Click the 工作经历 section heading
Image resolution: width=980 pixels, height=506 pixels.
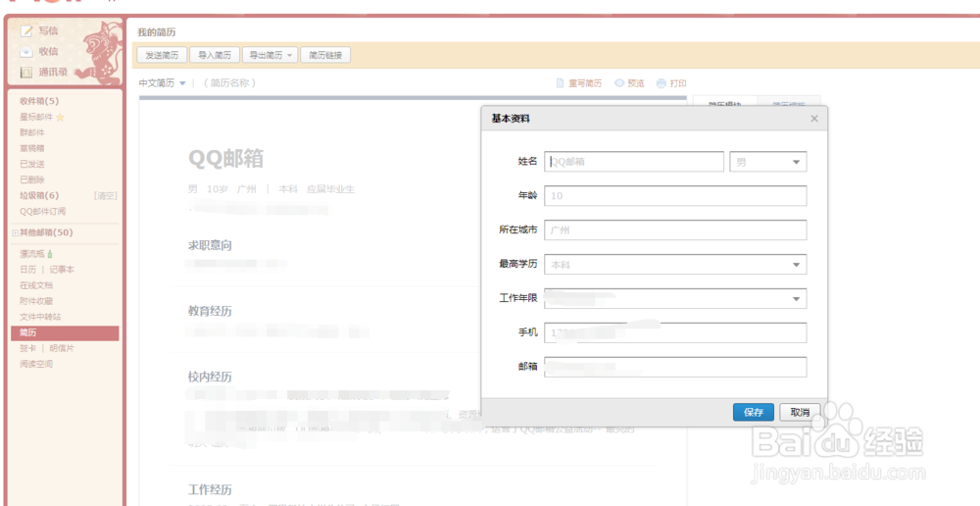coord(210,489)
